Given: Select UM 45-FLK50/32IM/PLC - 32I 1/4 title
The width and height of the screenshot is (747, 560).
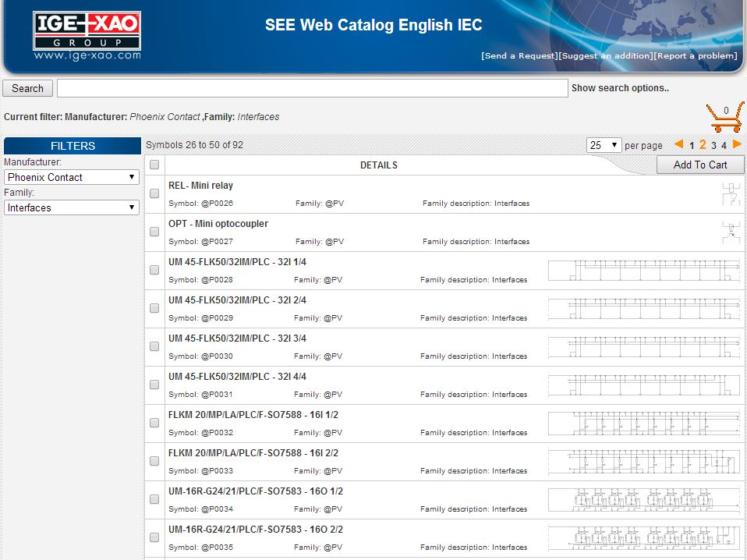Looking at the screenshot, I should (237, 261).
